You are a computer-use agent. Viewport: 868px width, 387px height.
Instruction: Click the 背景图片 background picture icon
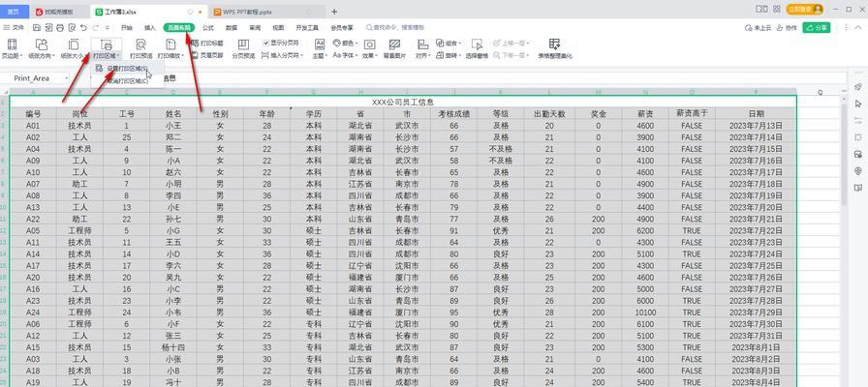coord(394,45)
